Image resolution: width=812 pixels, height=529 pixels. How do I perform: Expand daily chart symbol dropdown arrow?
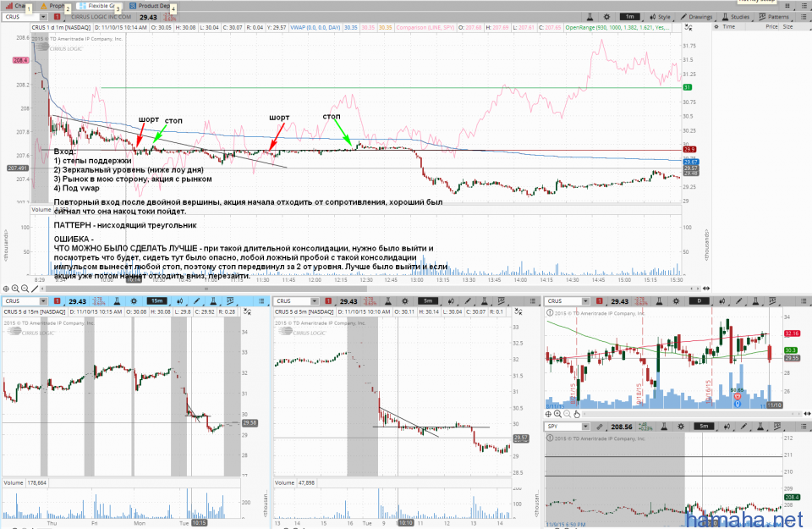point(585,301)
